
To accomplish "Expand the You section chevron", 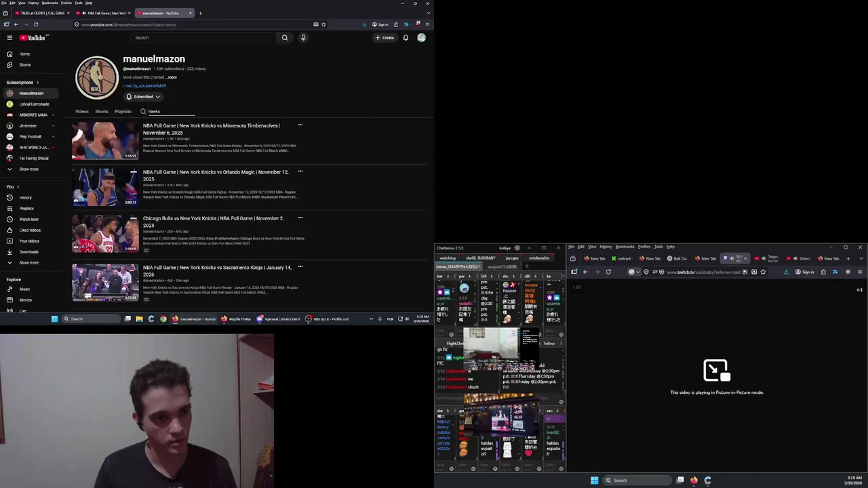I will click(18, 187).
